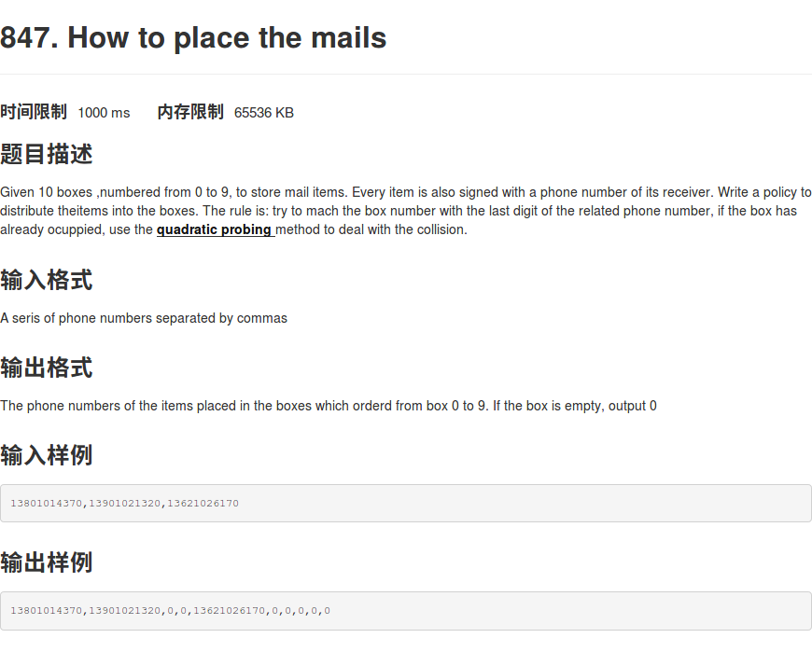
Task: Click the 内存限制 label
Action: [x=190, y=112]
